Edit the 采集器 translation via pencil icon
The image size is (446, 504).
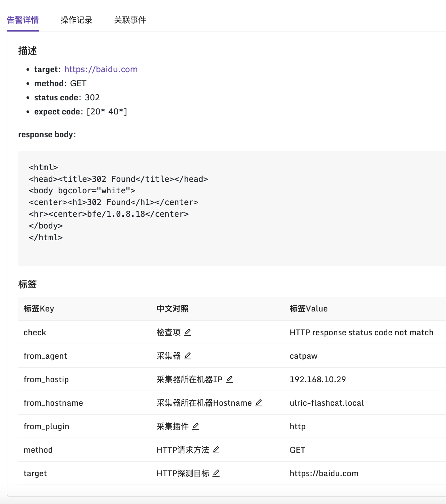coord(188,356)
